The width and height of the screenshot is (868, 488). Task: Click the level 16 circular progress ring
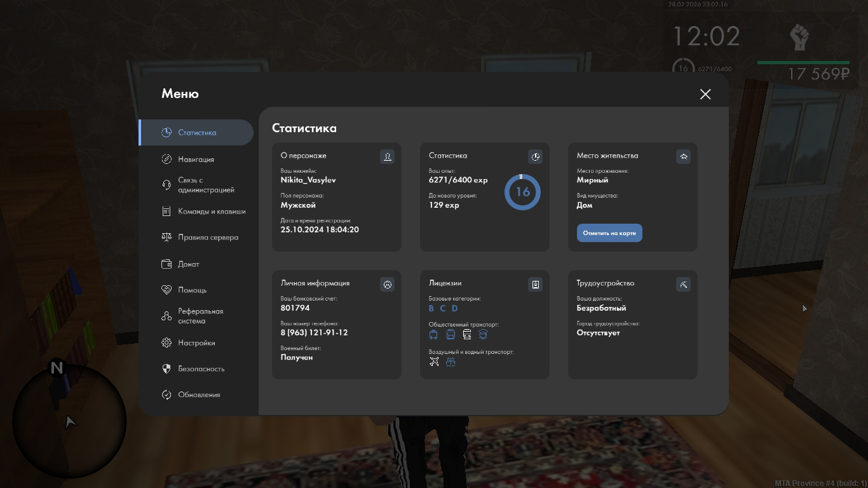(522, 192)
